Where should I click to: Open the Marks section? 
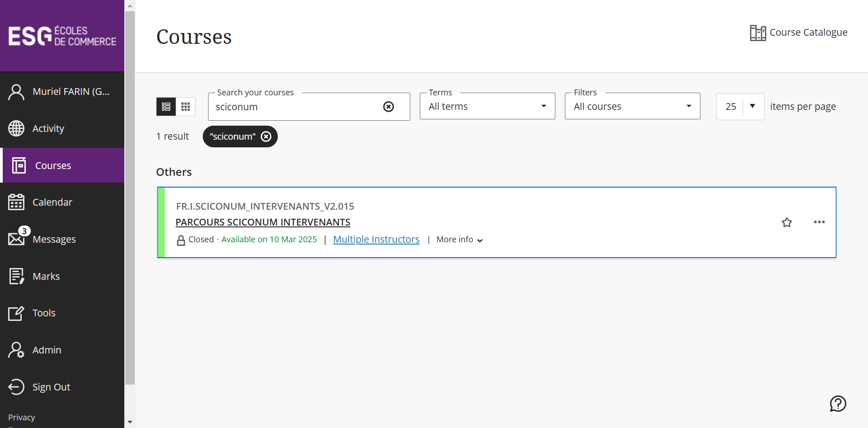(46, 276)
